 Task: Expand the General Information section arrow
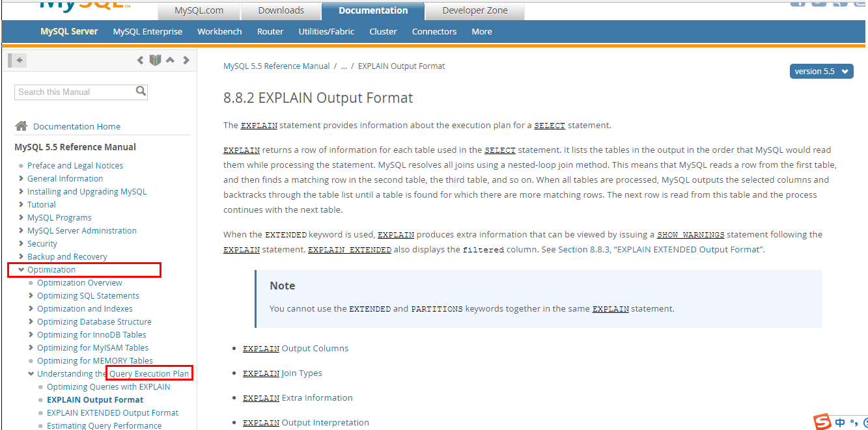click(21, 178)
